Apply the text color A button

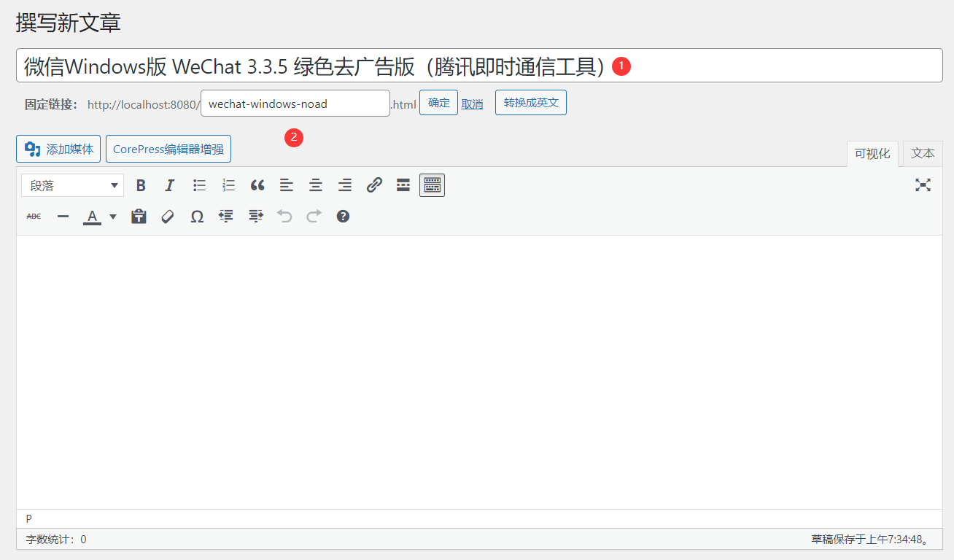92,216
